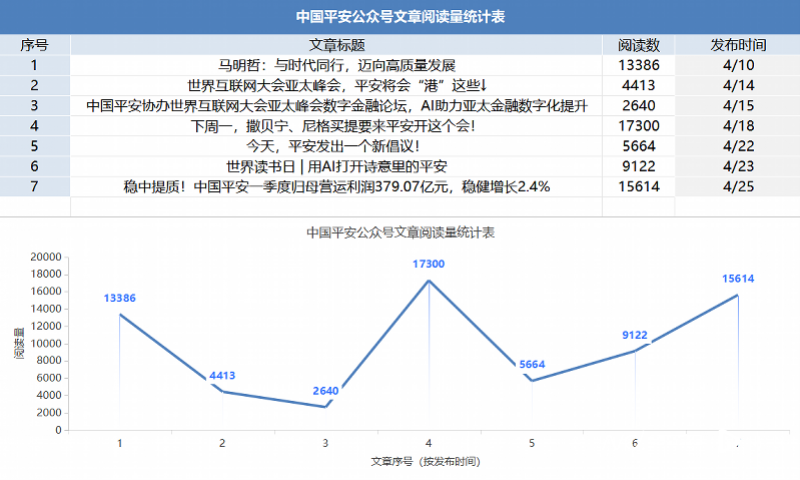Select publish date cell 4/23
The height and width of the screenshot is (480, 800).
738,166
